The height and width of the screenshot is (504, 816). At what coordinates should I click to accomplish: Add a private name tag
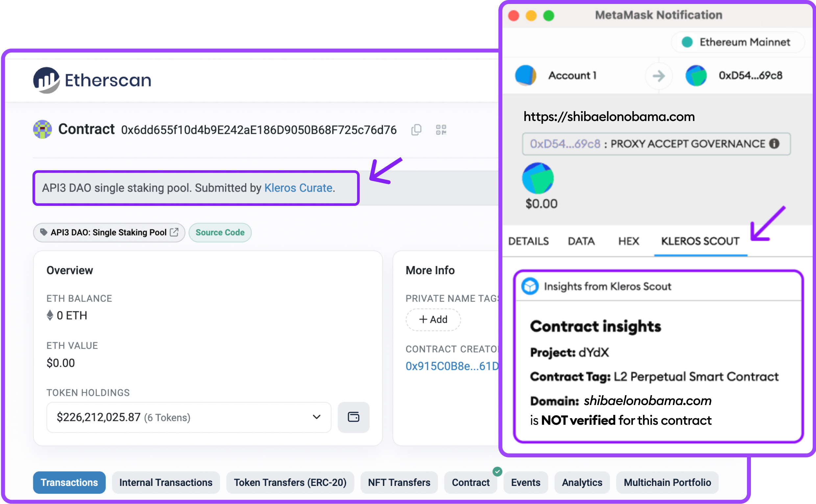coord(433,319)
